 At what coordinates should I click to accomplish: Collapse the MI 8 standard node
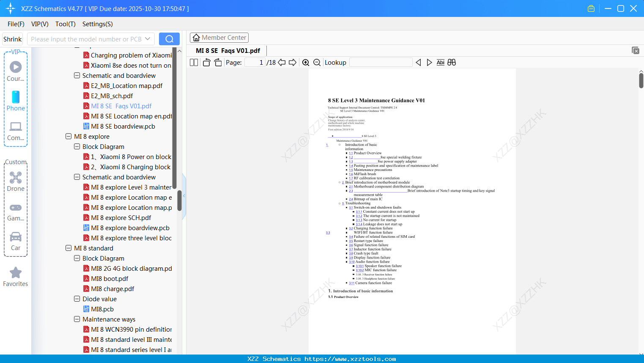69,248
